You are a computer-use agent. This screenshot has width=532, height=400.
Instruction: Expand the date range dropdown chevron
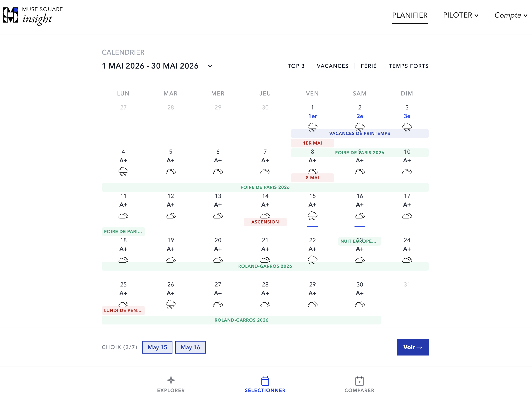210,66
